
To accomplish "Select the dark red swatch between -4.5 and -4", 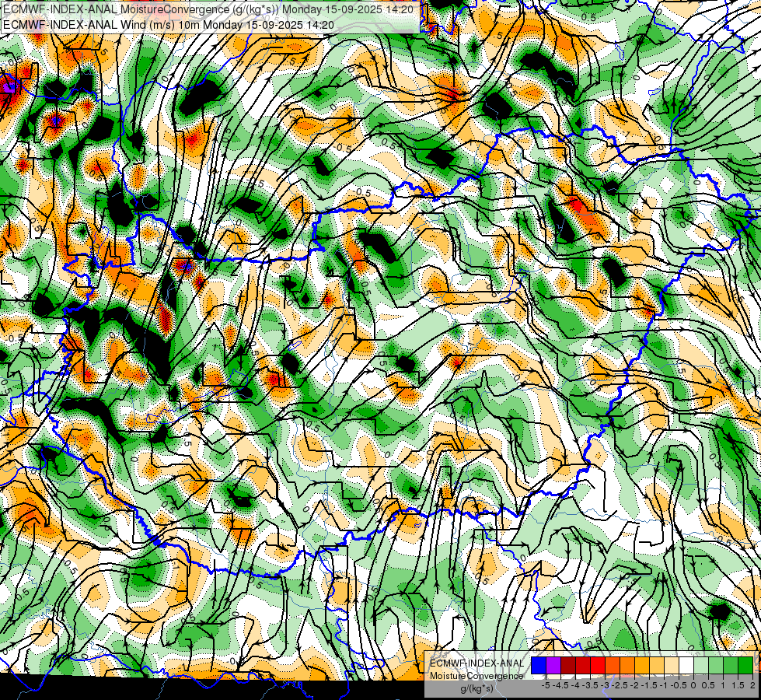I will (x=568, y=666).
